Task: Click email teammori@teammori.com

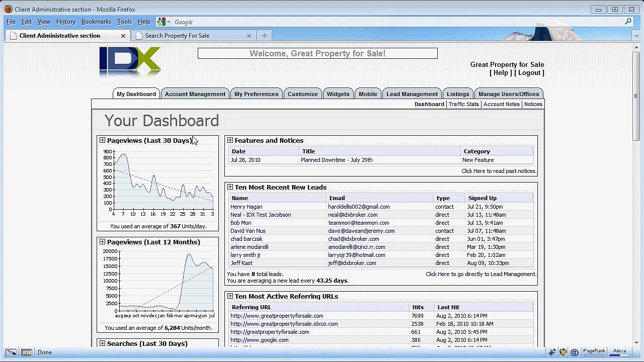Action: click(x=359, y=223)
